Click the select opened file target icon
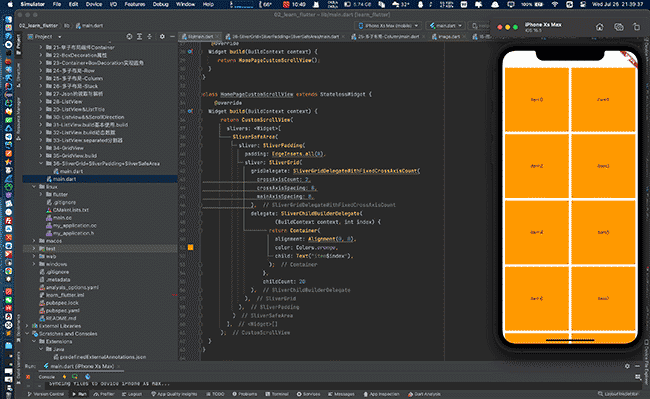Screen dimensions: 650x399 tap(129, 36)
